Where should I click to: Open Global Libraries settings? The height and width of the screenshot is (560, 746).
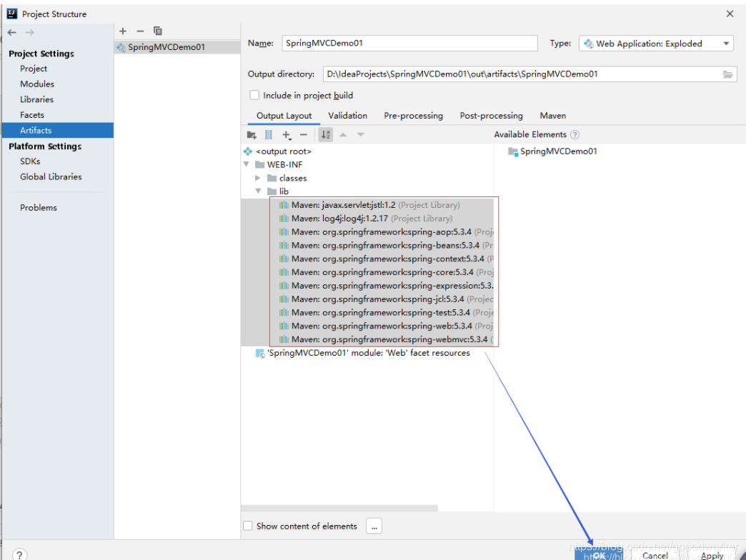click(51, 177)
